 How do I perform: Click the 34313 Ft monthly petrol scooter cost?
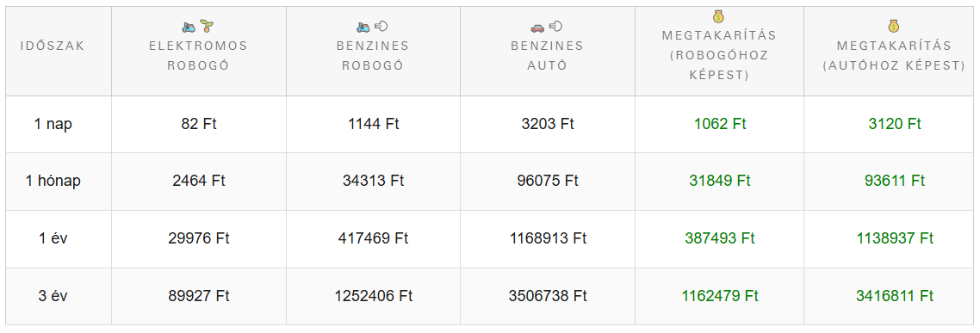click(373, 181)
